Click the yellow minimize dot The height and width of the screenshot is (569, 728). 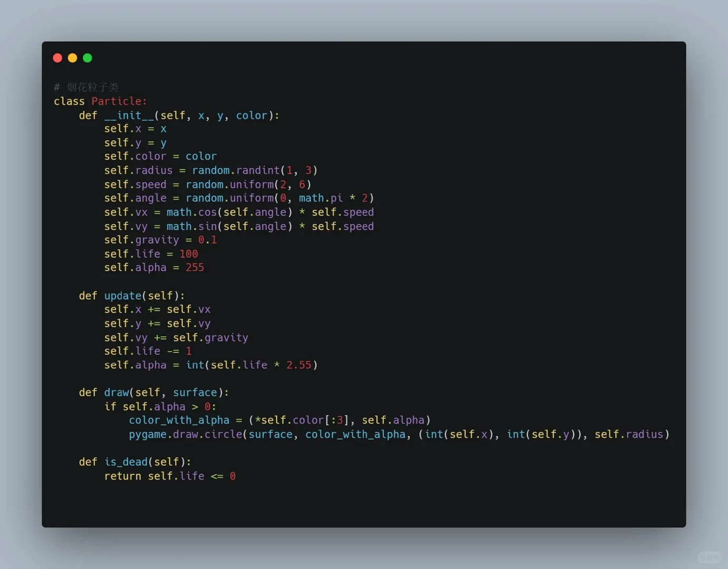pyautogui.click(x=73, y=58)
